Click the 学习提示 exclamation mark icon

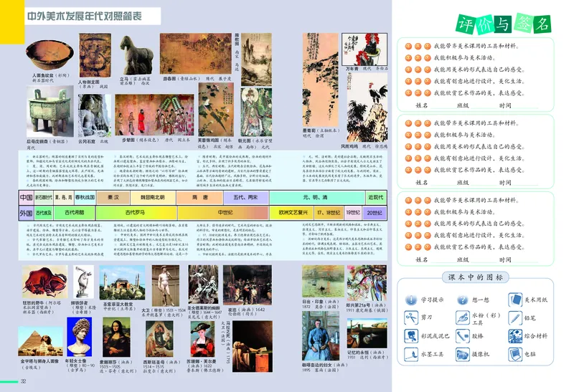coord(410,300)
